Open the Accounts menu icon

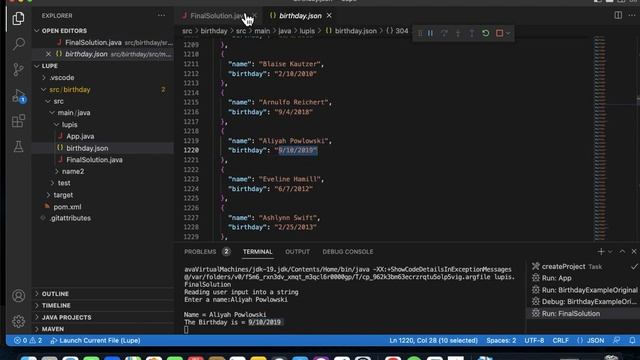[18, 296]
